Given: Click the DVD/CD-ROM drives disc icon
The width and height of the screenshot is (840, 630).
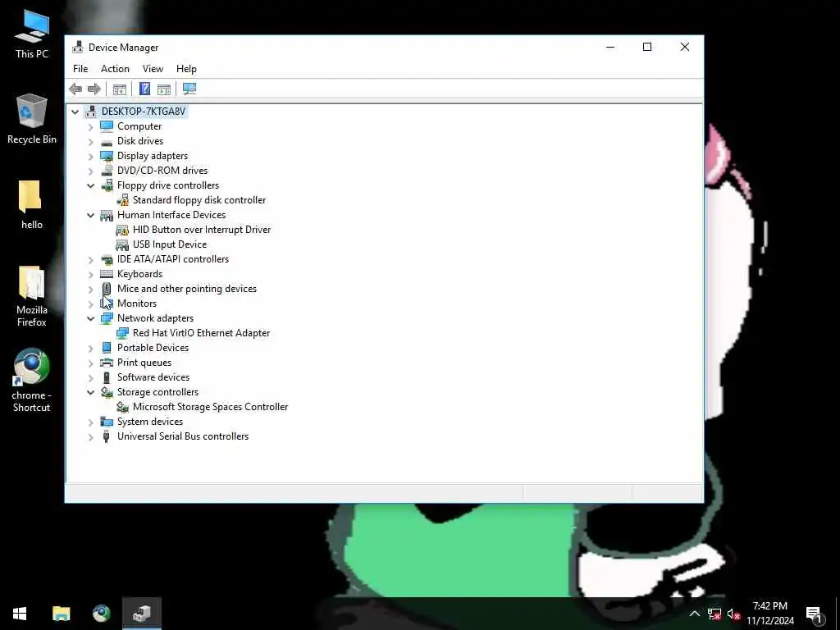Looking at the screenshot, I should 107,171.
